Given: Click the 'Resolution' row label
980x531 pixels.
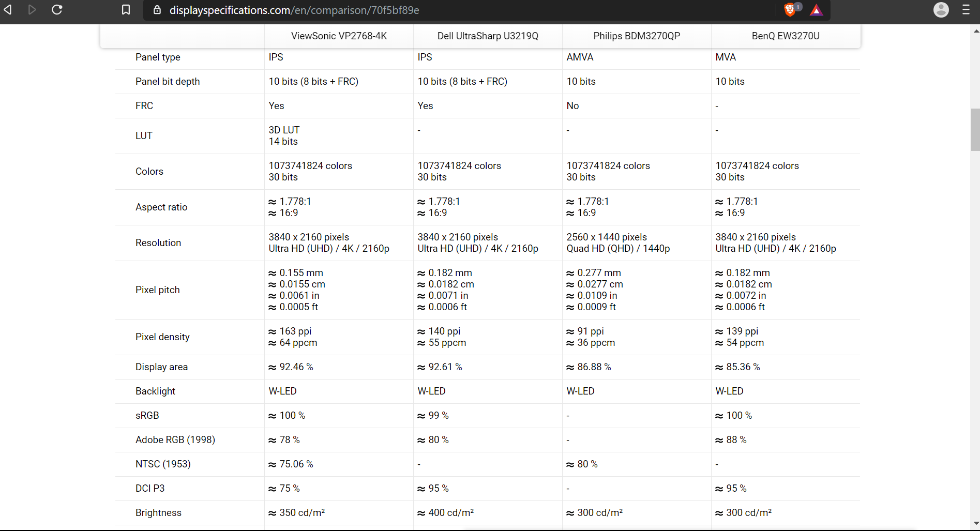Looking at the screenshot, I should [x=158, y=243].
